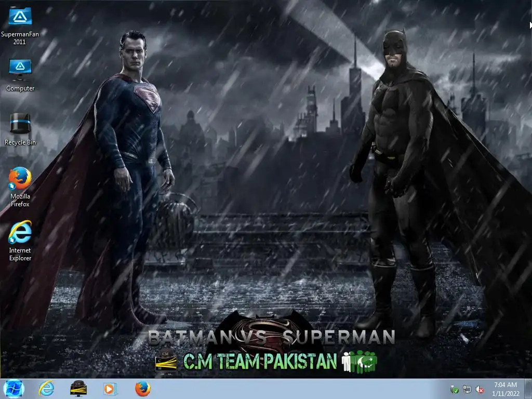Open the Safely Remove Hardware tray icon
This screenshot has width=532, height=399.
click(454, 390)
